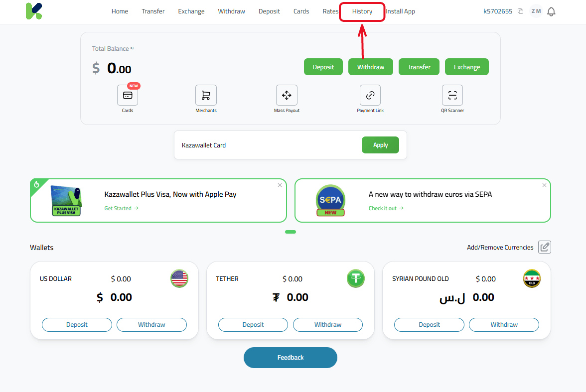Click the Syrian Pound Old flag icon
Screen dimensions: 586x392
tap(532, 278)
